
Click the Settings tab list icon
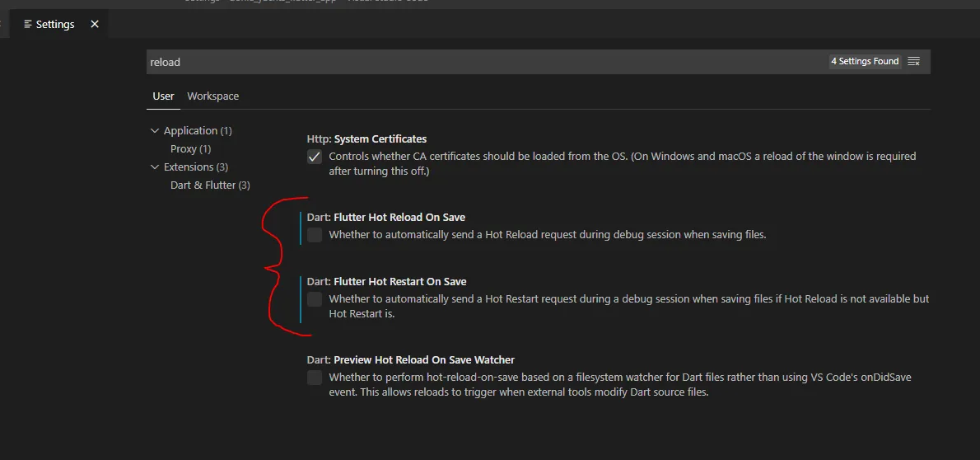pyautogui.click(x=27, y=25)
